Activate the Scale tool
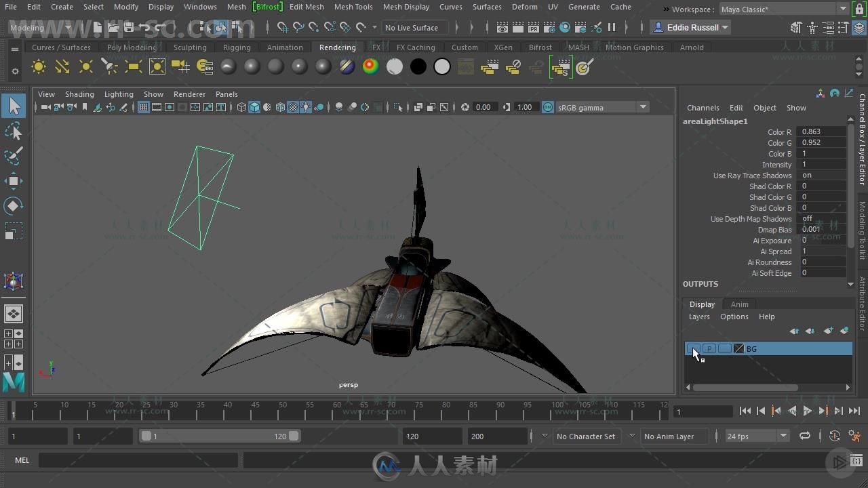The image size is (868, 488). tap(14, 231)
